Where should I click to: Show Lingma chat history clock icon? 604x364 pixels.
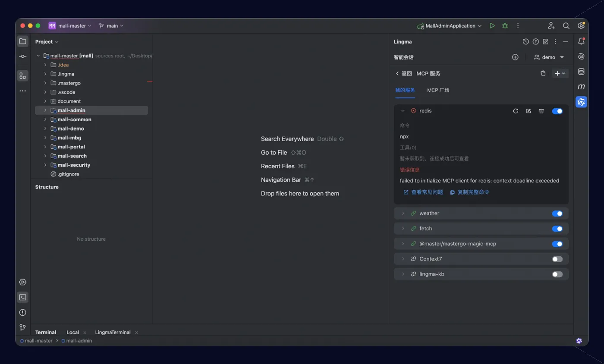coord(525,42)
